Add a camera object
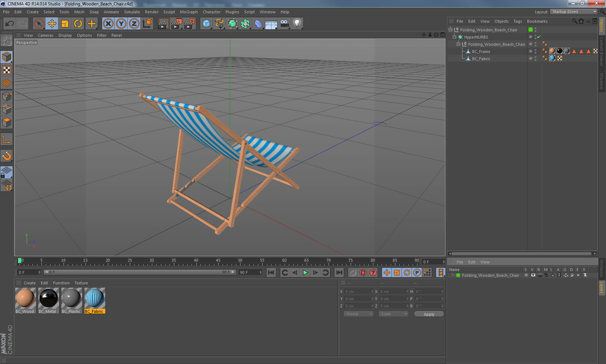This screenshot has height=364, width=606. 284,24
